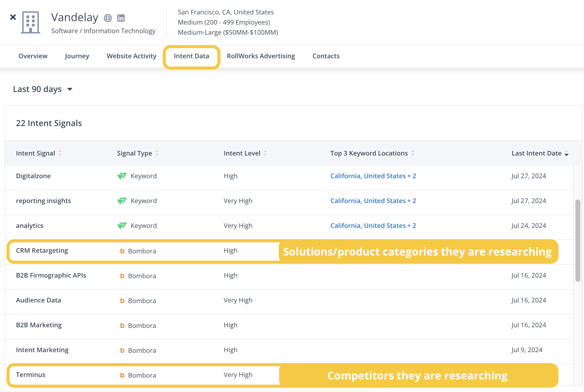Click Keyword icon in reporting insights row
The height and width of the screenshot is (392, 584).
tap(122, 201)
